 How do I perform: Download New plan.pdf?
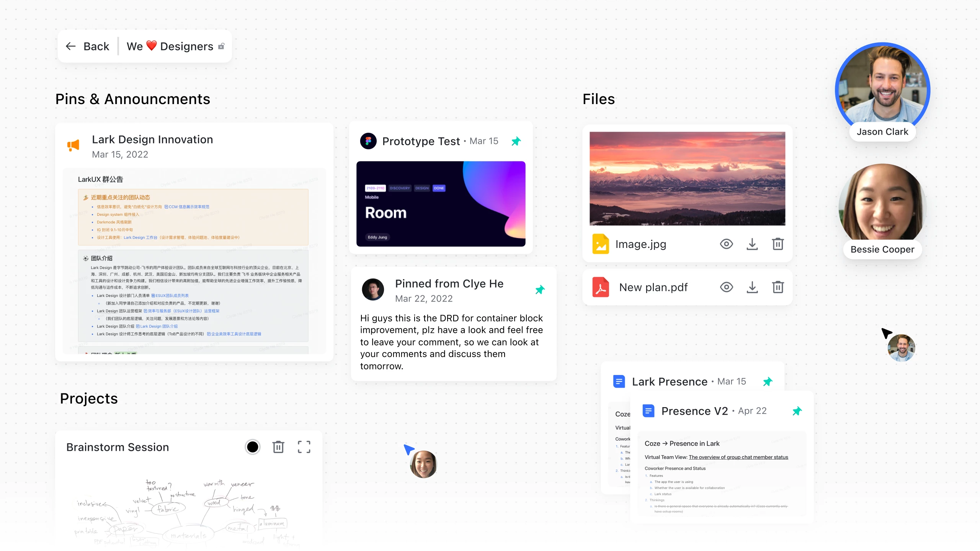point(752,287)
